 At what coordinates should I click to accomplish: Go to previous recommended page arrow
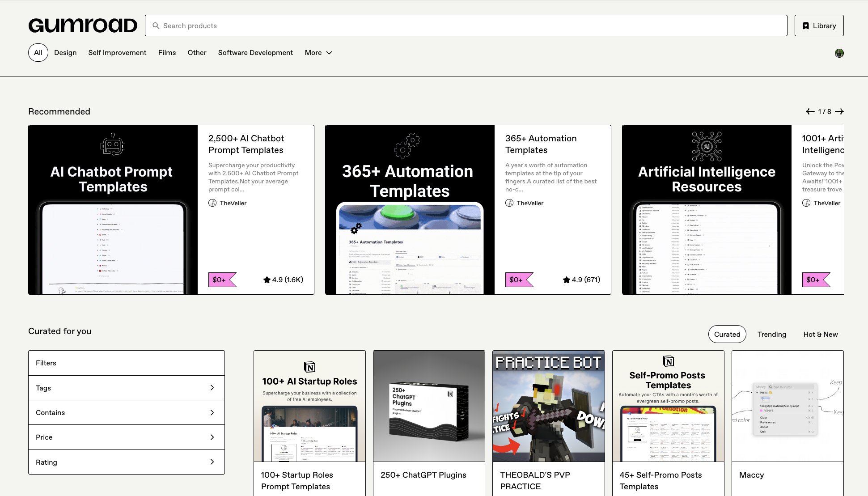tap(810, 111)
